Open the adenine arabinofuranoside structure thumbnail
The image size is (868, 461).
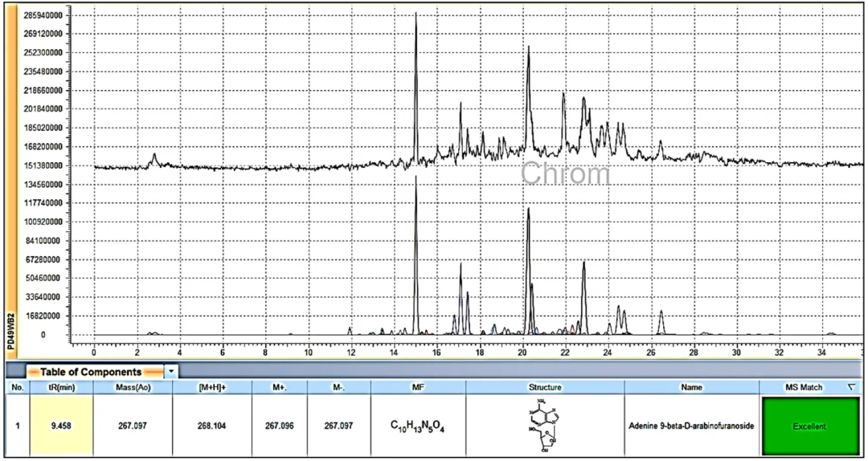545,426
